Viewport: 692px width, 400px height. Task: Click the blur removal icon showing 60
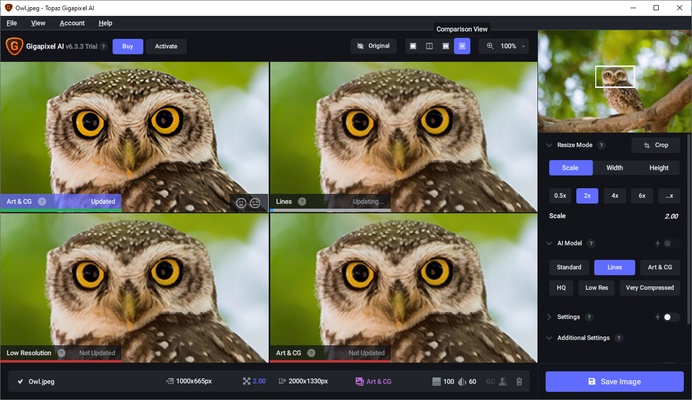tap(462, 381)
